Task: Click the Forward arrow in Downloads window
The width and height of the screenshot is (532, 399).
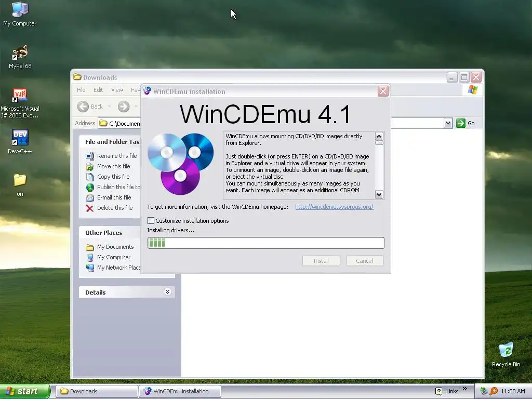Action: point(124,107)
